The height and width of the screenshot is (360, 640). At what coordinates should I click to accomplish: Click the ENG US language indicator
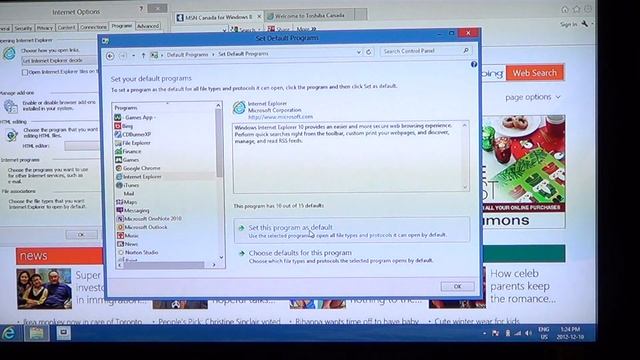coord(544,333)
